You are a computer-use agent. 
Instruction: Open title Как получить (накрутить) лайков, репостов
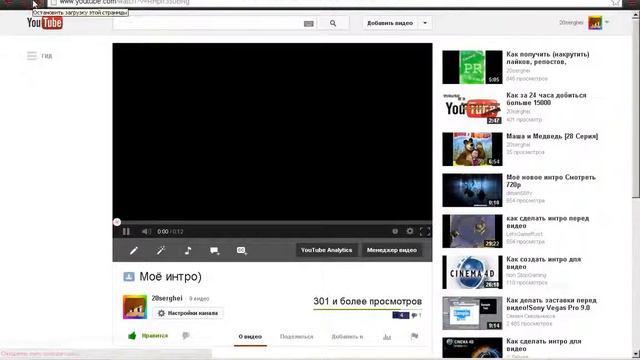coord(548,58)
